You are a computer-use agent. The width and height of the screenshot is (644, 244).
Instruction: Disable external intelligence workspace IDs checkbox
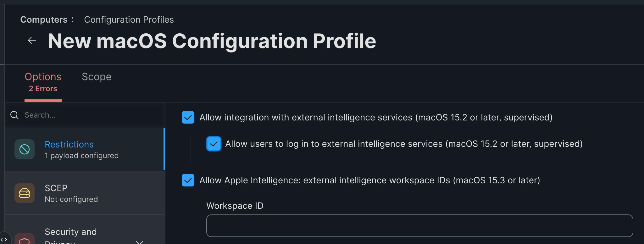(x=188, y=180)
